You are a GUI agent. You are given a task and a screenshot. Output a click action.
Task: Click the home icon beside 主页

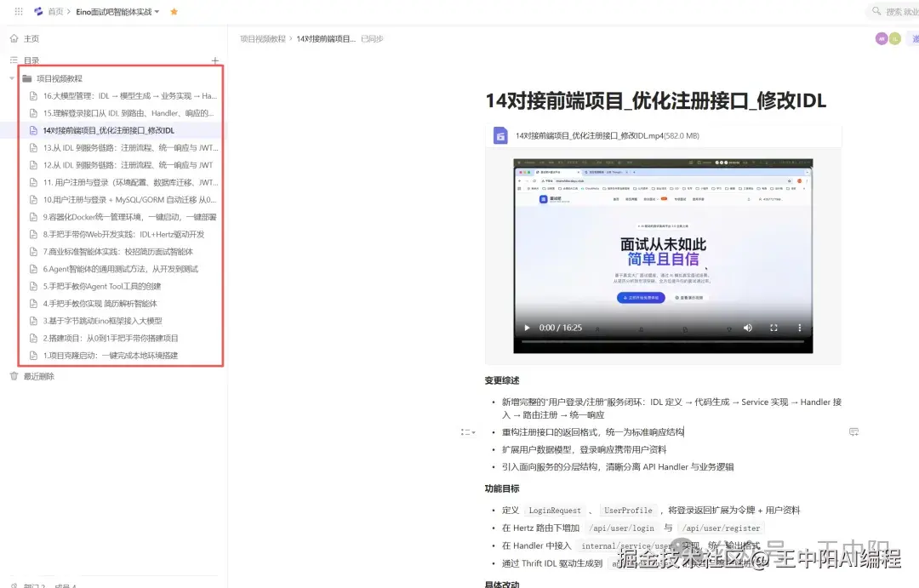click(x=14, y=38)
